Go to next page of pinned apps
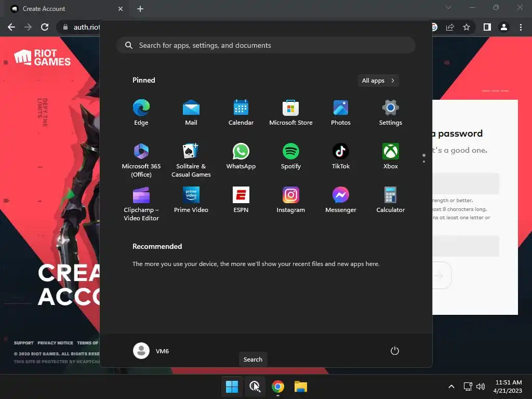This screenshot has height=399, width=532. pos(424,162)
